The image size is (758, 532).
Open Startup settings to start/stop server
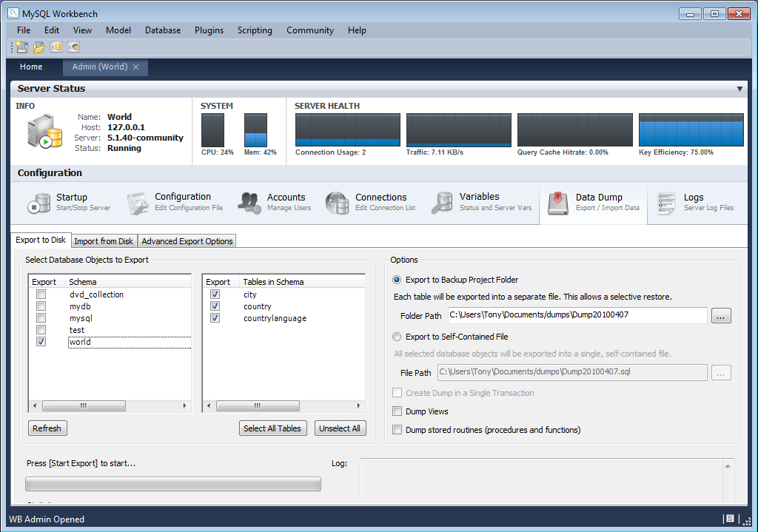pos(39,201)
